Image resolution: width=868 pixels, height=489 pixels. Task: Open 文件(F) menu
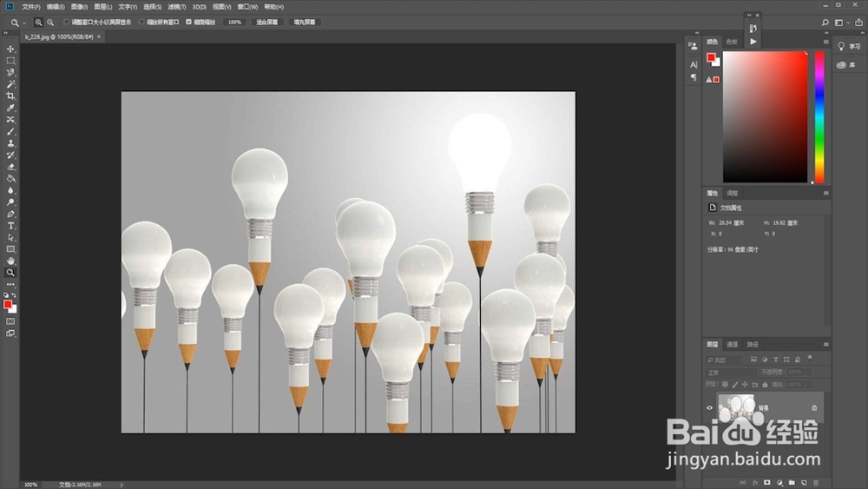tap(31, 7)
